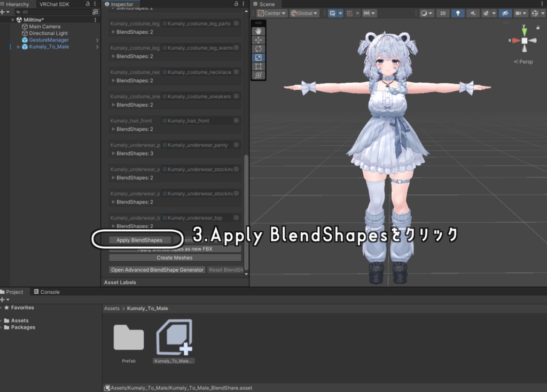
Task: Select the Rotate tool in Scene
Action: (258, 49)
